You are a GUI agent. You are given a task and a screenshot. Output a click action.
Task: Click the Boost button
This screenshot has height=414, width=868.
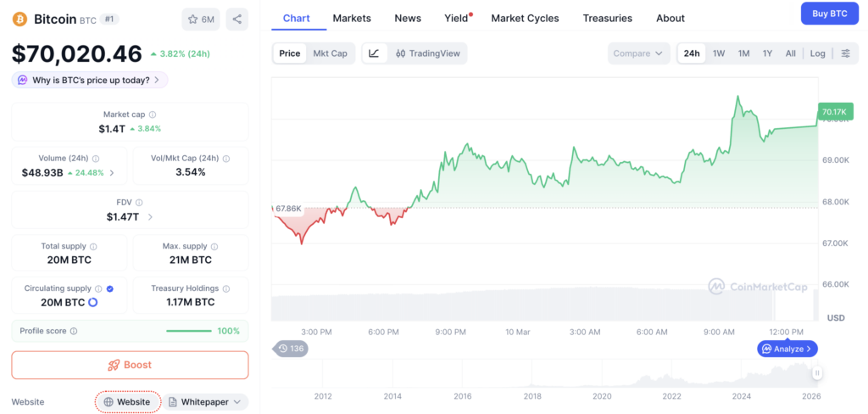coord(130,365)
